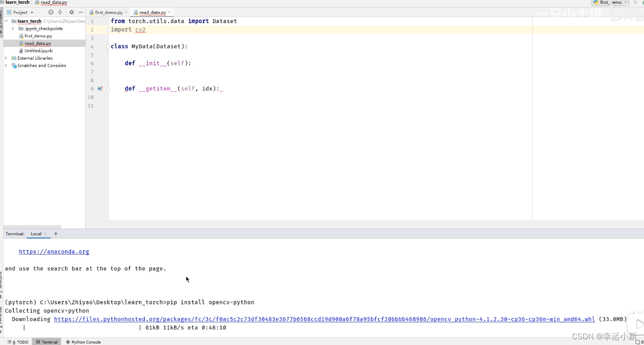Click '__getitem__' method name on line 9

click(x=158, y=88)
